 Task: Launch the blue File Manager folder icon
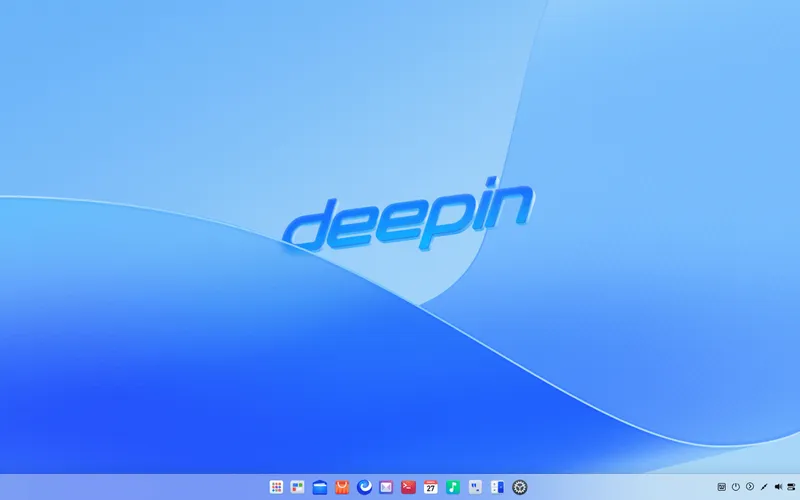[x=320, y=487]
